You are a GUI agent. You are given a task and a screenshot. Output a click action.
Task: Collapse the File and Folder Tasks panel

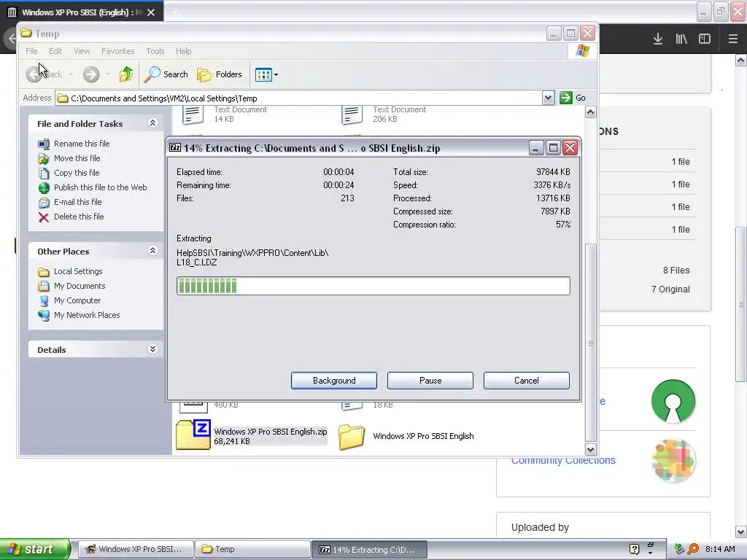click(152, 123)
